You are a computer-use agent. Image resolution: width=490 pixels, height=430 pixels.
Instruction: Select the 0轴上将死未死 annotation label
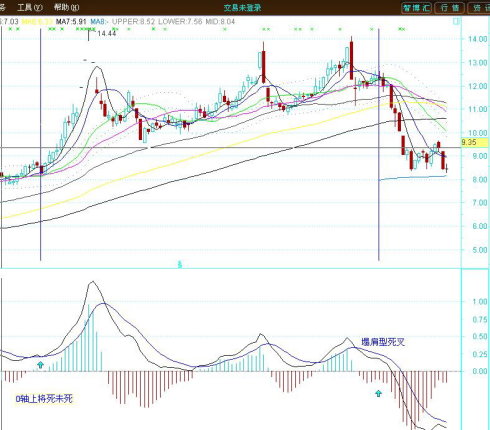[44, 399]
